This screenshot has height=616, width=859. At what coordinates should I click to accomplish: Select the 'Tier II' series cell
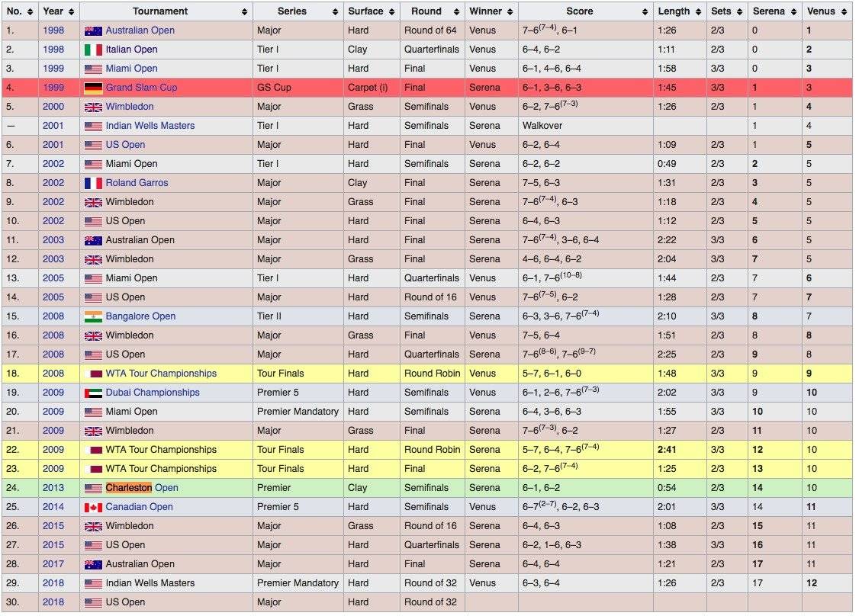(x=298, y=316)
